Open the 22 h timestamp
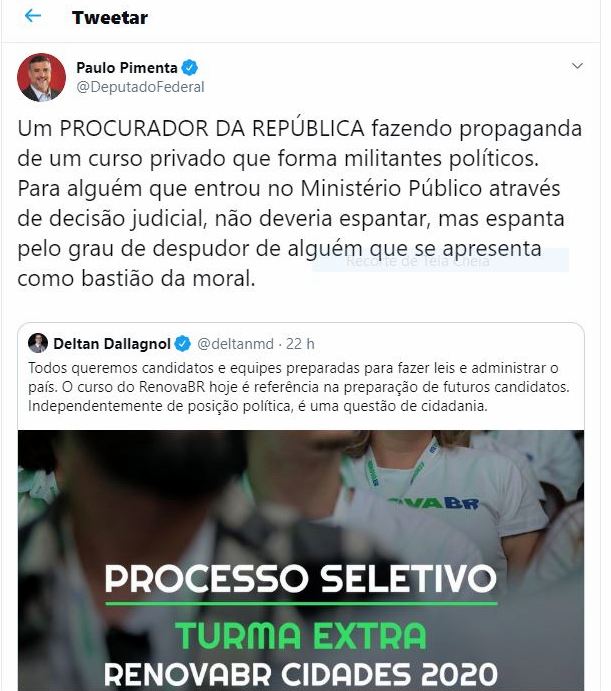 300,344
